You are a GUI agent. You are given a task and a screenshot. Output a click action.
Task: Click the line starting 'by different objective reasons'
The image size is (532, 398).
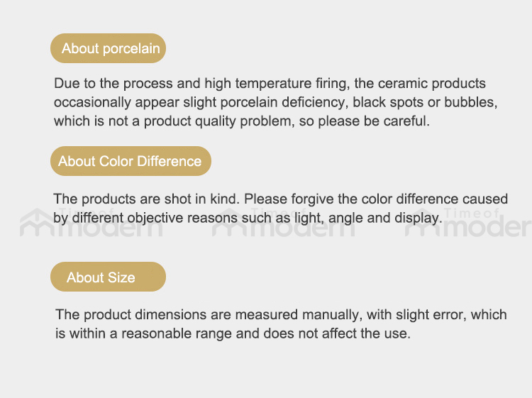[248, 218]
